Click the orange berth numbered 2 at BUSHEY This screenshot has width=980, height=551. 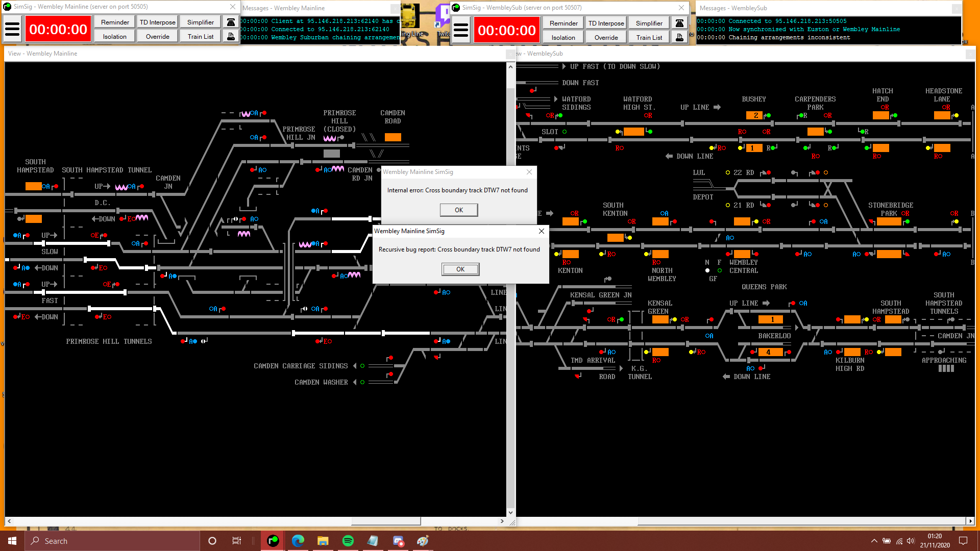pos(754,115)
